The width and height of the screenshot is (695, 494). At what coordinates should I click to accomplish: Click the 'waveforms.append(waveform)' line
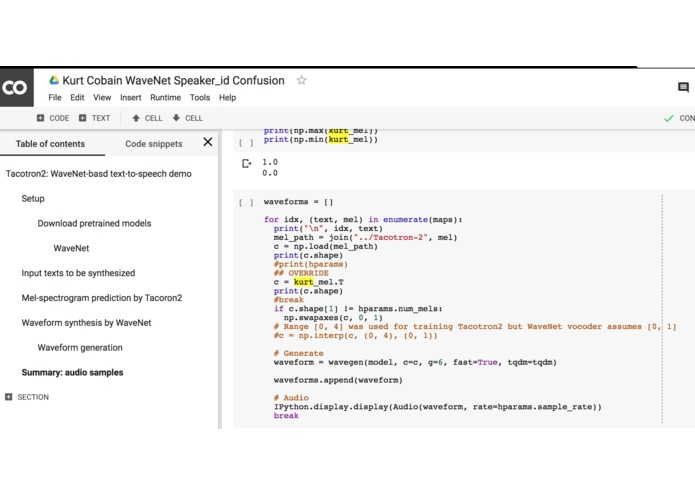(x=338, y=380)
